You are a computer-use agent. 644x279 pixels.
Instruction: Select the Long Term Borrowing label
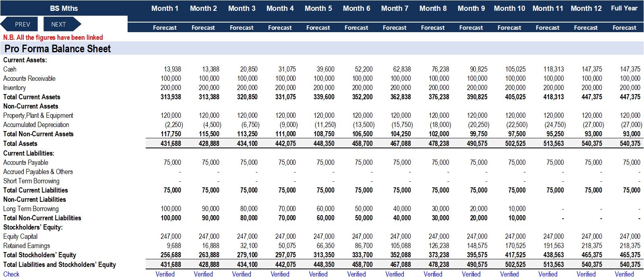point(31,209)
